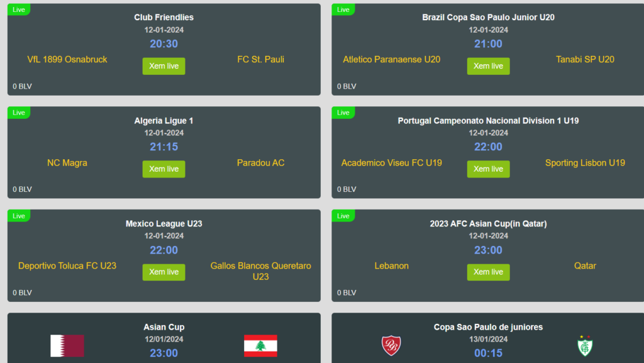Open Gallos Blancos Queretaro U23 team link
The height and width of the screenshot is (363, 644).
point(260,271)
